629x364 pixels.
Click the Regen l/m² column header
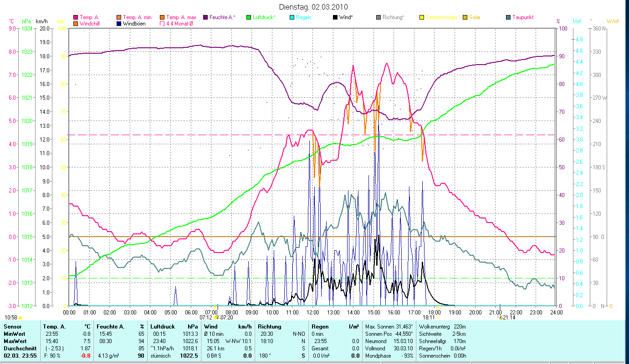[x=334, y=327]
